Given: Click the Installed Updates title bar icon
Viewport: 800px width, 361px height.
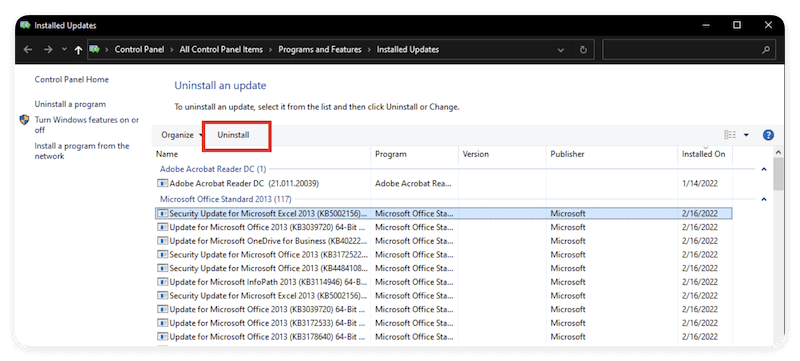Looking at the screenshot, I should click(25, 25).
